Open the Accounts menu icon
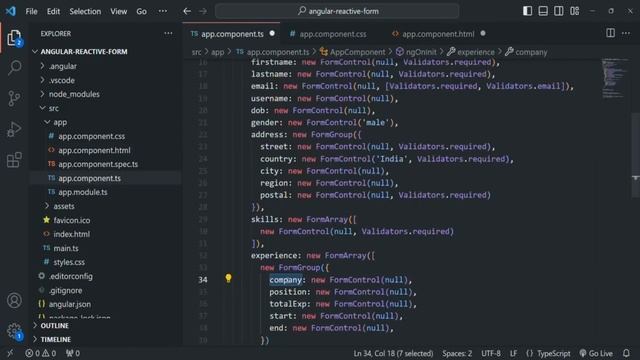This screenshot has height=360, width=640. [14, 300]
